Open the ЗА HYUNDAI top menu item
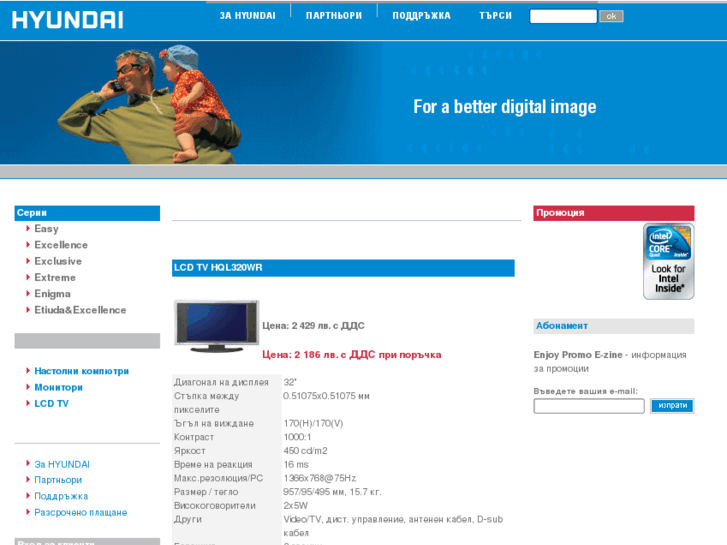 click(x=248, y=16)
